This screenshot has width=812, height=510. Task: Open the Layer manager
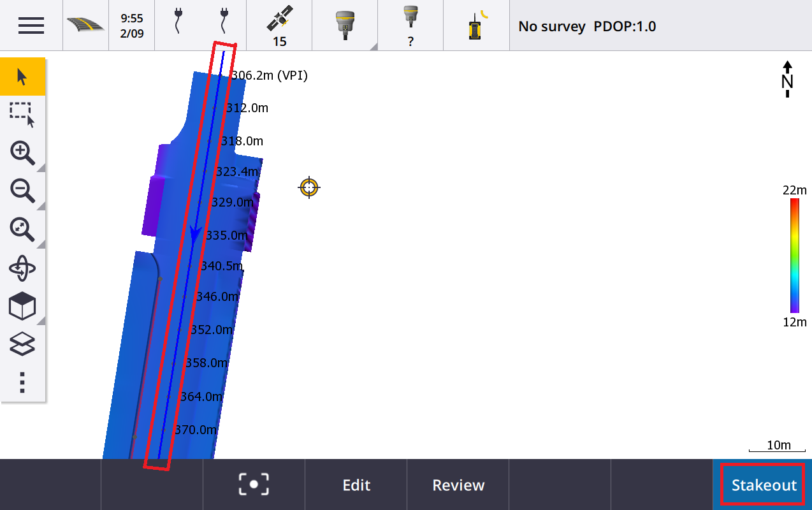(22, 344)
